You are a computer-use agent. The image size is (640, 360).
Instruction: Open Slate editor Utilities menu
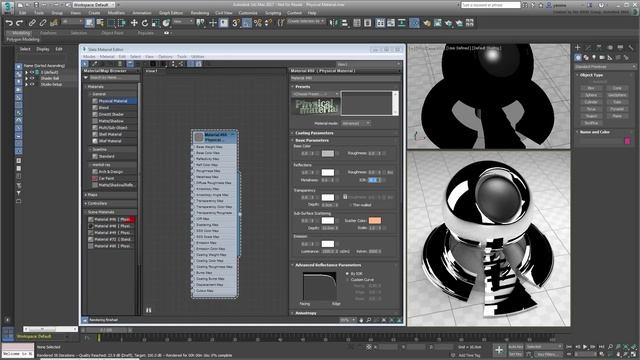click(198, 57)
